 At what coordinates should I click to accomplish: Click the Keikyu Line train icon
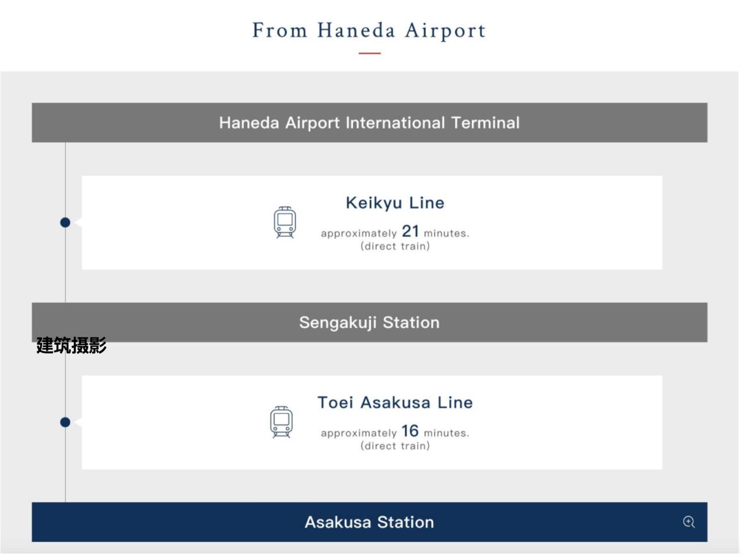tap(285, 222)
